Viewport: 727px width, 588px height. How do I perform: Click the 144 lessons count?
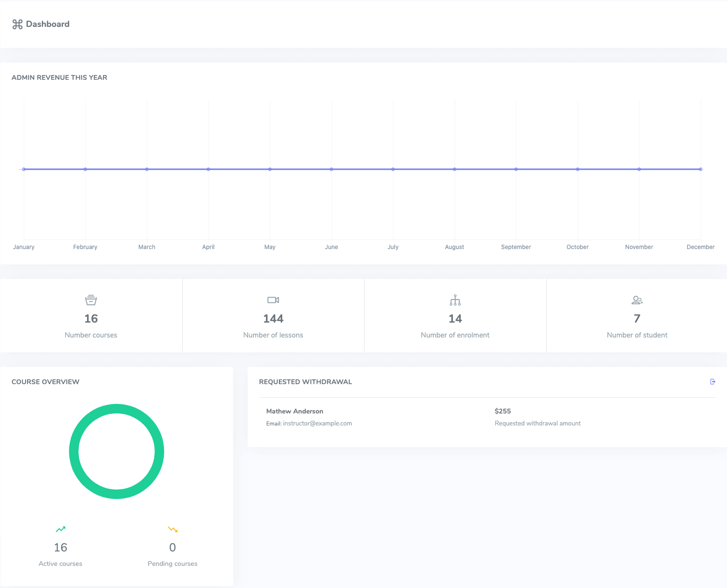pos(273,319)
